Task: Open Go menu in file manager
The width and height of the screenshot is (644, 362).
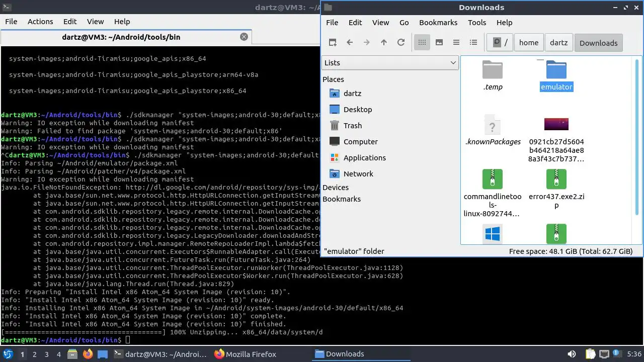Action: click(404, 22)
